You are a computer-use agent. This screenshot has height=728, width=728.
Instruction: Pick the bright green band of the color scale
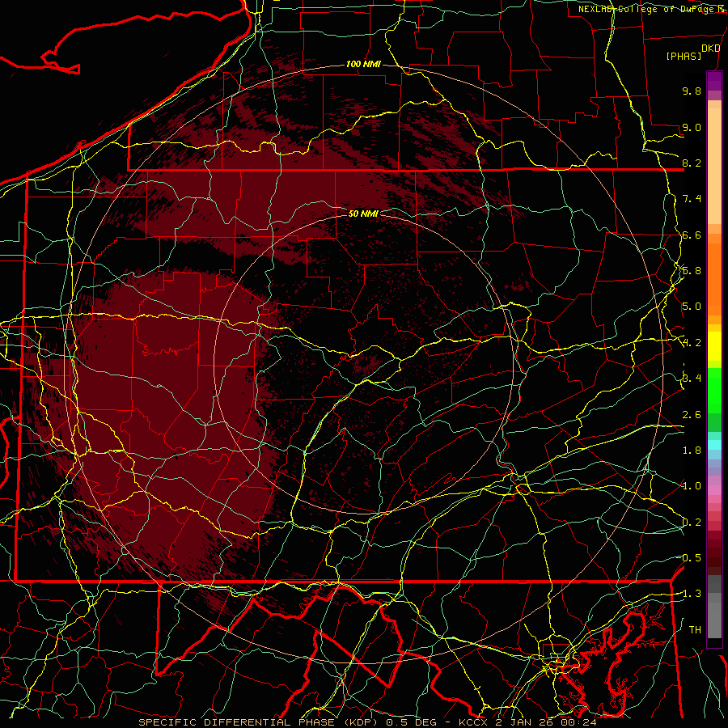click(x=714, y=390)
